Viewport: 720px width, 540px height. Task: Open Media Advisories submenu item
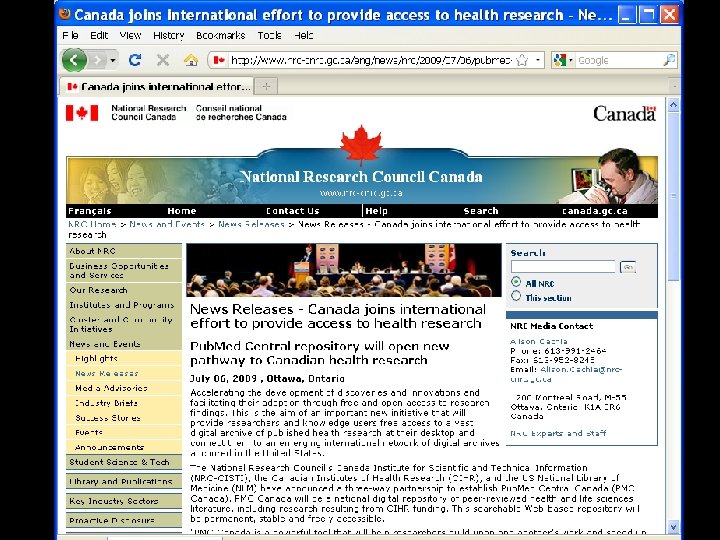(x=124, y=388)
